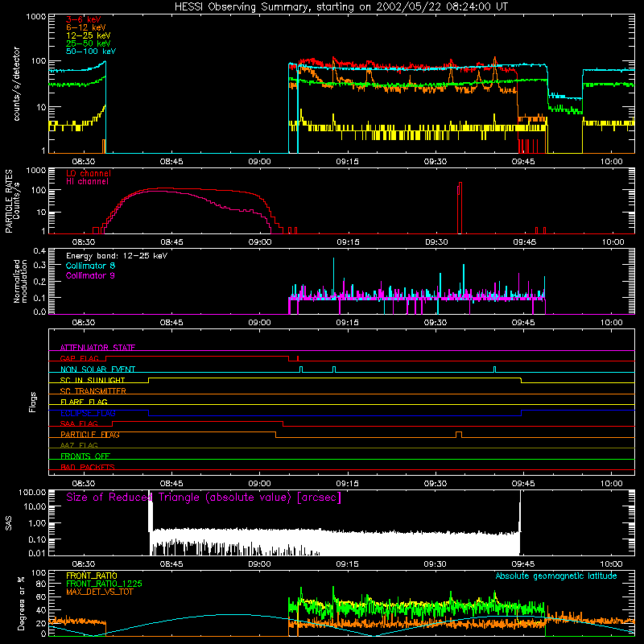
Task: Select the "HI channel" legend label
Action: coord(87,182)
